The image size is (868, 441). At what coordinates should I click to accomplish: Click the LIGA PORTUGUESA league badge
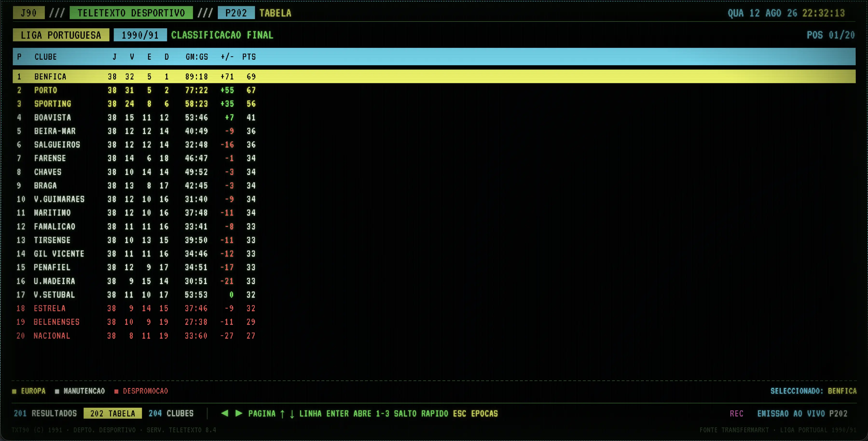tap(61, 35)
